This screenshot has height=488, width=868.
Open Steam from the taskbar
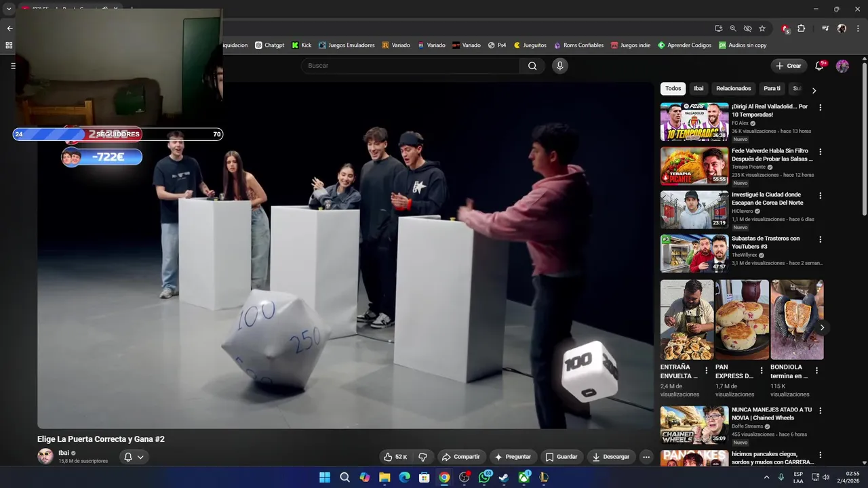click(x=504, y=477)
